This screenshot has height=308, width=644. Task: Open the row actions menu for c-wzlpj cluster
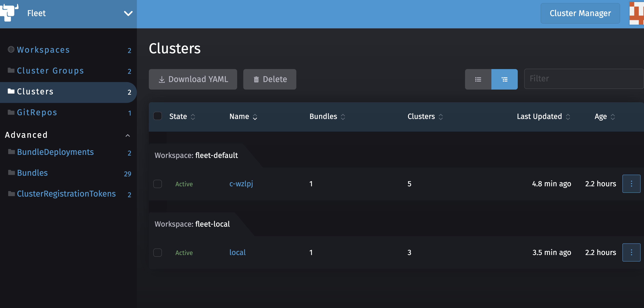tap(631, 184)
